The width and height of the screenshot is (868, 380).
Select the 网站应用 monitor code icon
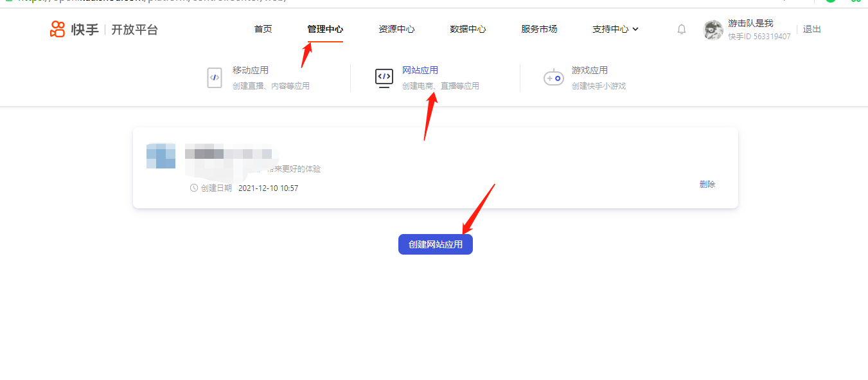[x=384, y=78]
